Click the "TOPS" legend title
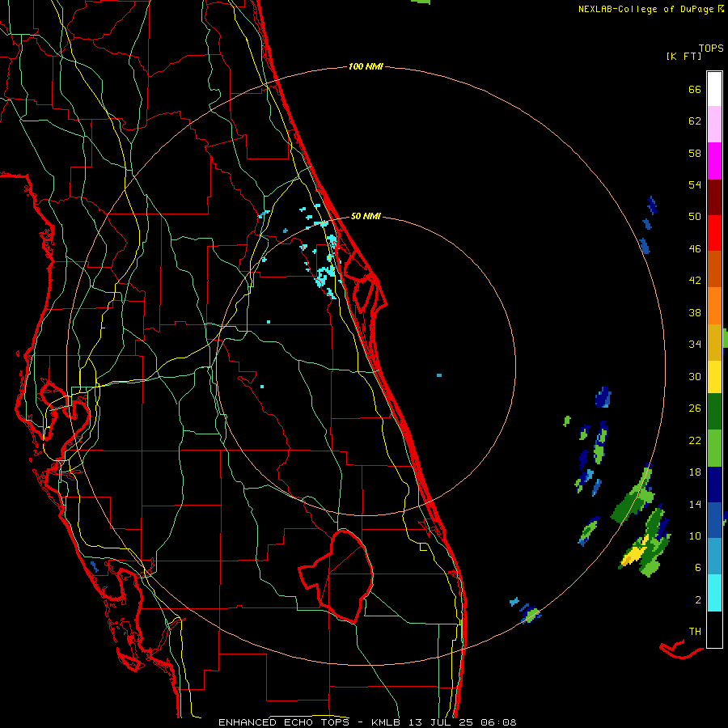The height and width of the screenshot is (728, 728). coord(711,49)
